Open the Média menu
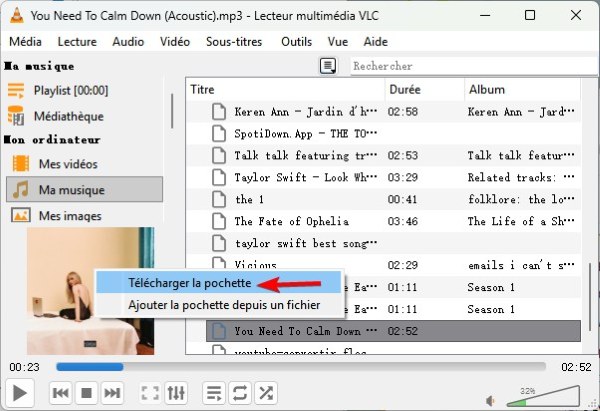 (25, 41)
